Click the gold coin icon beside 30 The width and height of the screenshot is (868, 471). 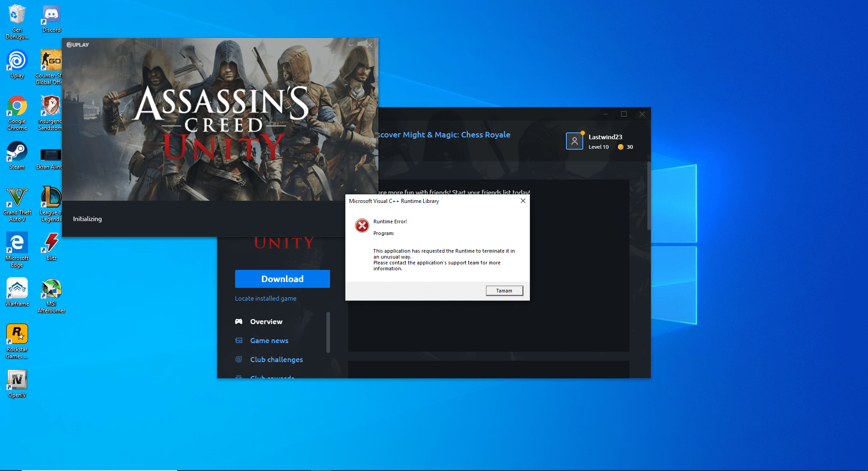(x=621, y=147)
